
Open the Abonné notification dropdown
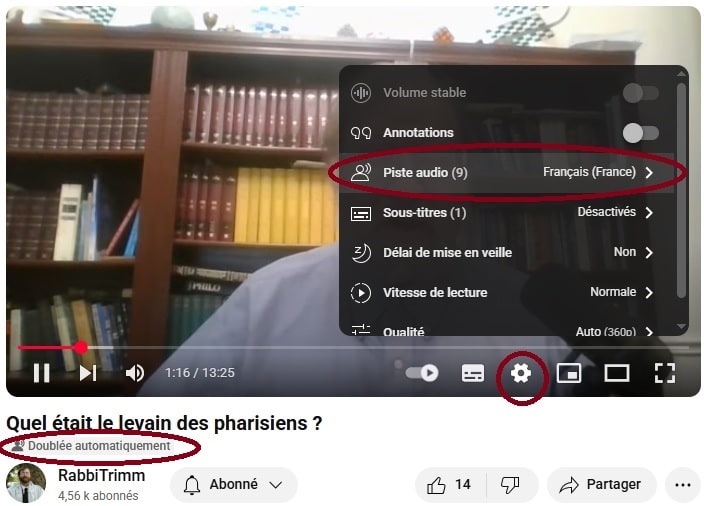233,485
